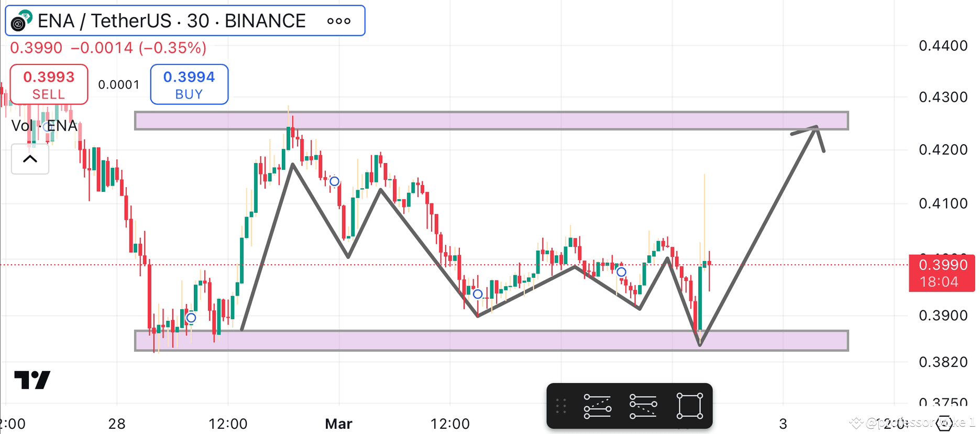This screenshot has width=980, height=434.
Task: Select the middle trend pattern tool in floating toolbar
Action: [643, 405]
